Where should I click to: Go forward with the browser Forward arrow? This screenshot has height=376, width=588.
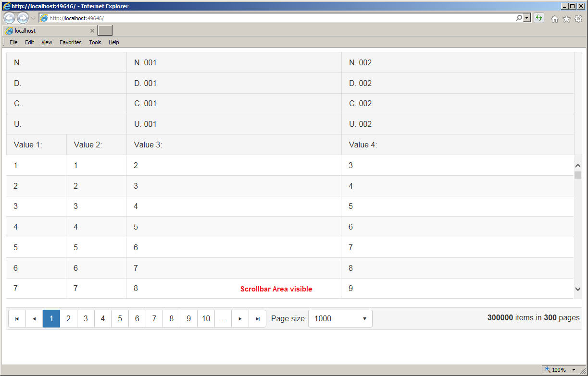click(23, 18)
